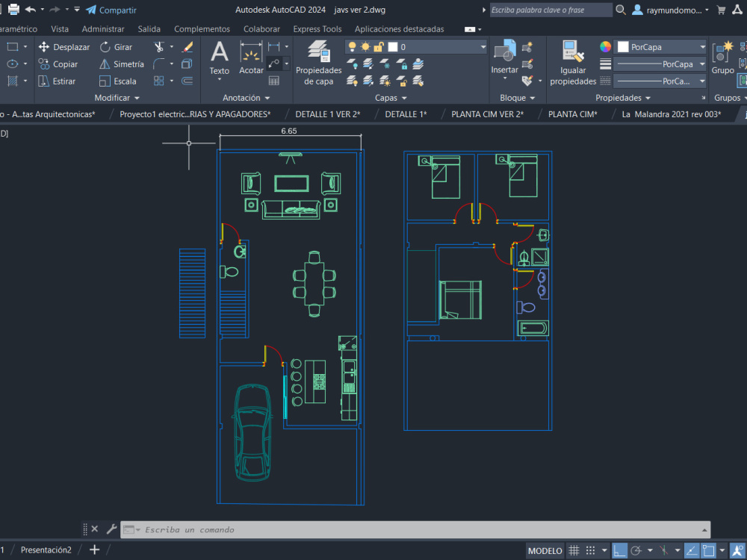Open the layer 0 dropdown list
The image size is (747, 560).
(x=483, y=46)
